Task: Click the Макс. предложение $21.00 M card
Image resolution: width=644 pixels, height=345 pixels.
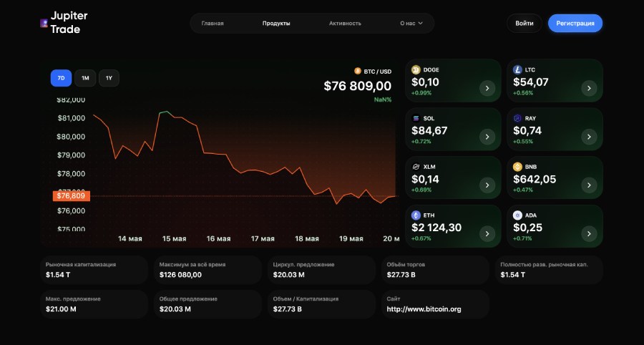Action: click(94, 304)
